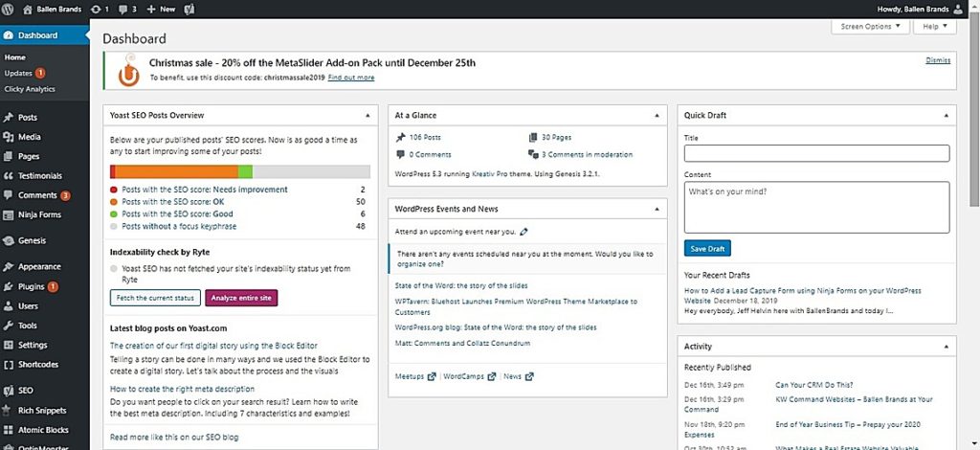Click the Testimonials quote icon in sidebar
This screenshot has width=980, height=450.
tap(8, 175)
